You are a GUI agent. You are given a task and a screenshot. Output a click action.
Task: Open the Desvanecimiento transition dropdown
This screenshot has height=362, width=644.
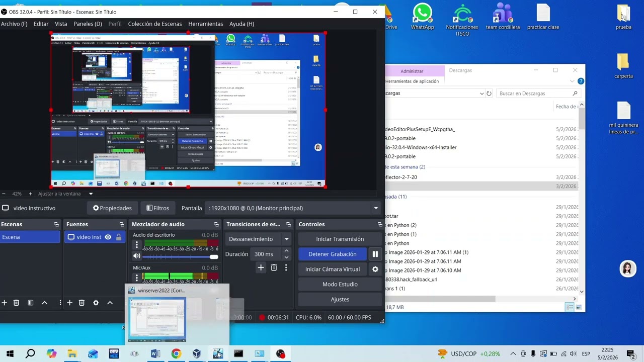pos(286,239)
